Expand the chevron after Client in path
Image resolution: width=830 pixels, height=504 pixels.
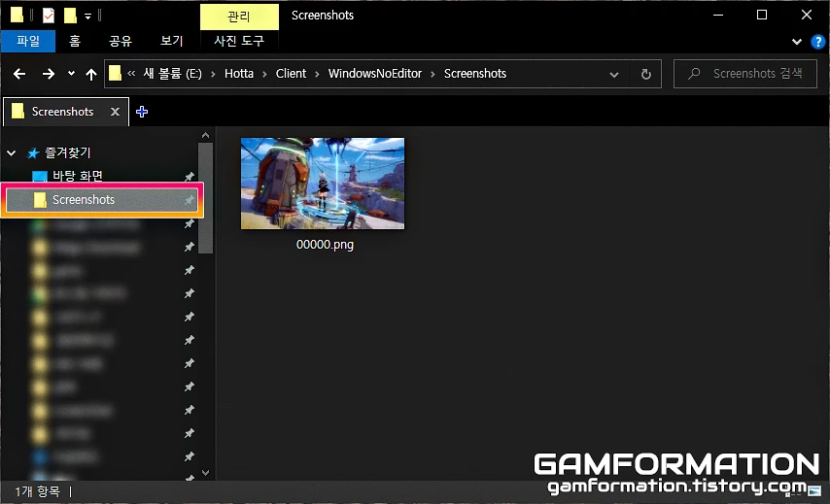coord(317,74)
